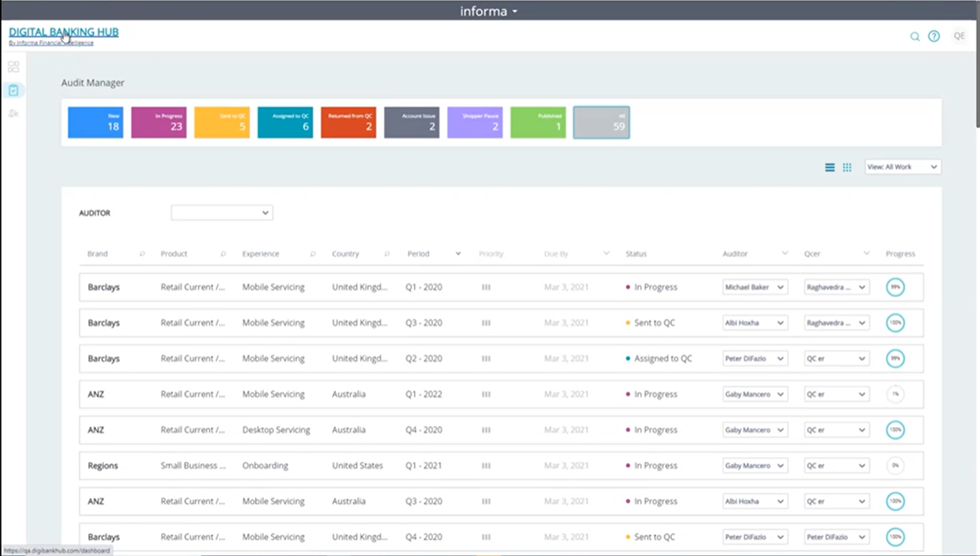This screenshot has width=980, height=556.
Task: Open Albi Hoxha auditor dropdown in Barclays Q3 row
Action: click(755, 323)
